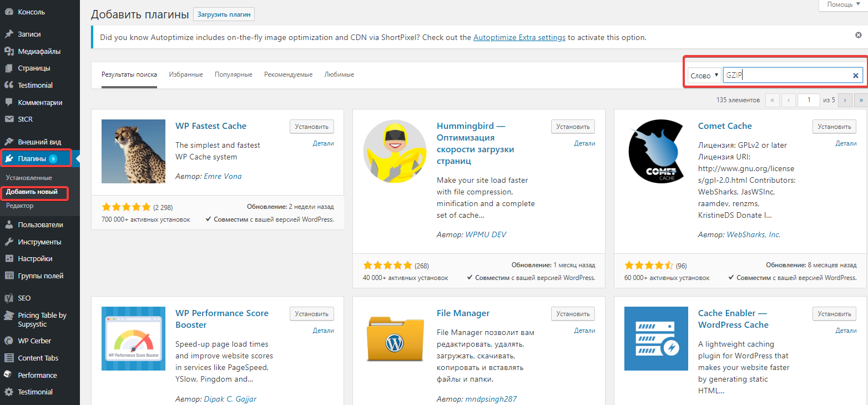
Task: Click the Медиафайлы media icon
Action: click(9, 51)
